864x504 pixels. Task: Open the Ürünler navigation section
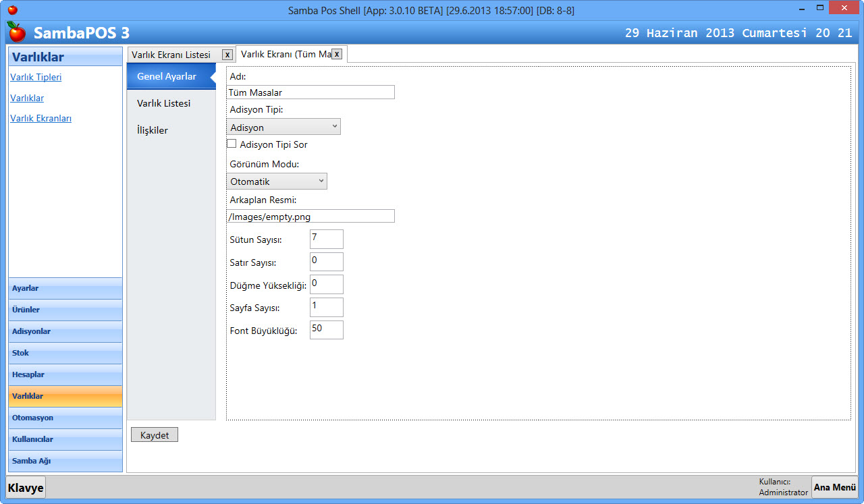click(65, 310)
